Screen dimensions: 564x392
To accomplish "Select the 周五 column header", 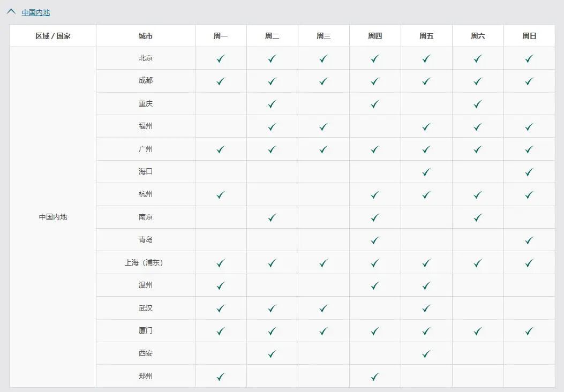I will point(426,36).
